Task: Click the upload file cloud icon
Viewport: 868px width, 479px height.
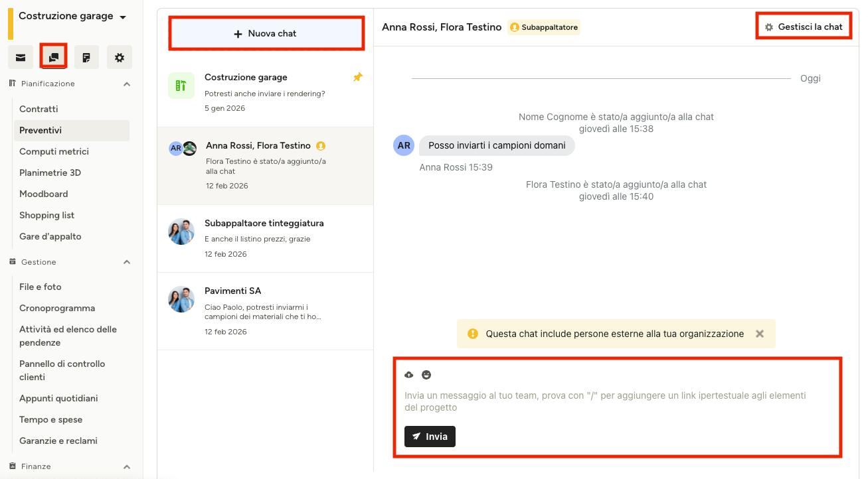Action: (x=409, y=375)
